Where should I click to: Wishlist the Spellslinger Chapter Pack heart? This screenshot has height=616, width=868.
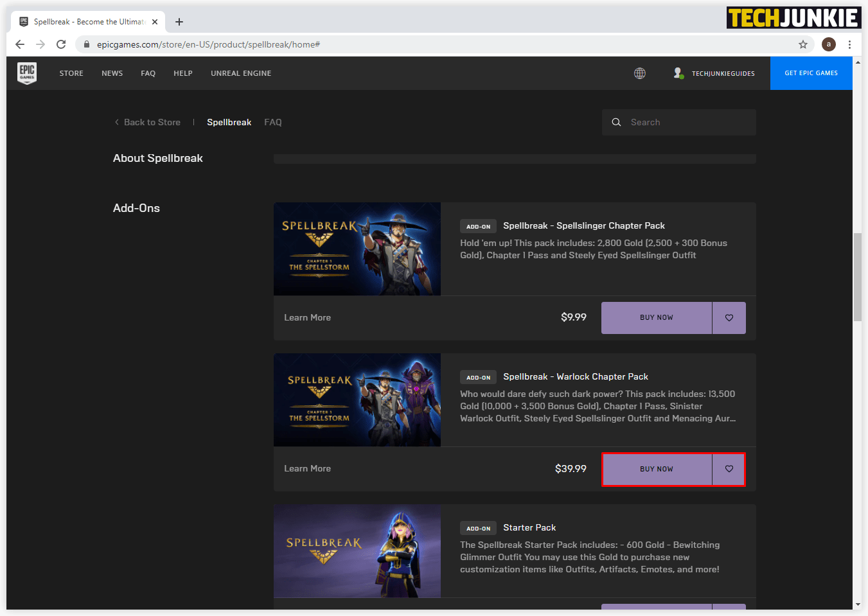click(x=729, y=318)
